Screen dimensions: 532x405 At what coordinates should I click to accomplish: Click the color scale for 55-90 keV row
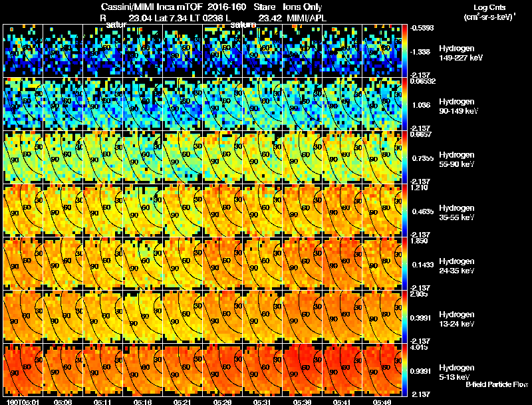pos(404,157)
